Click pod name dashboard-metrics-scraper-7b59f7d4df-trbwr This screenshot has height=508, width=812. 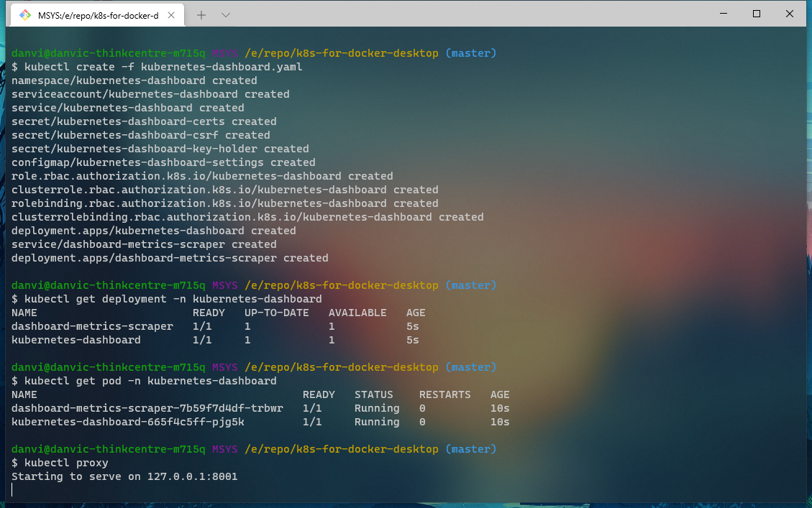pyautogui.click(x=147, y=408)
